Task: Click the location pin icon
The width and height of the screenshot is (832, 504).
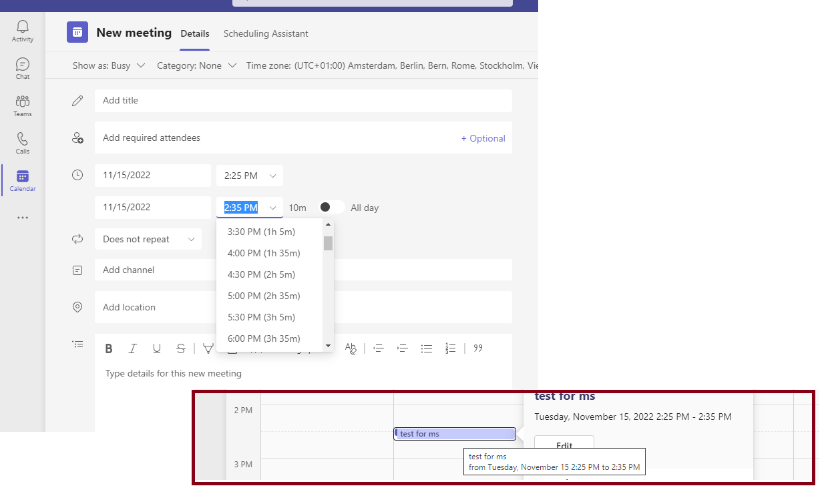Action: tap(77, 307)
